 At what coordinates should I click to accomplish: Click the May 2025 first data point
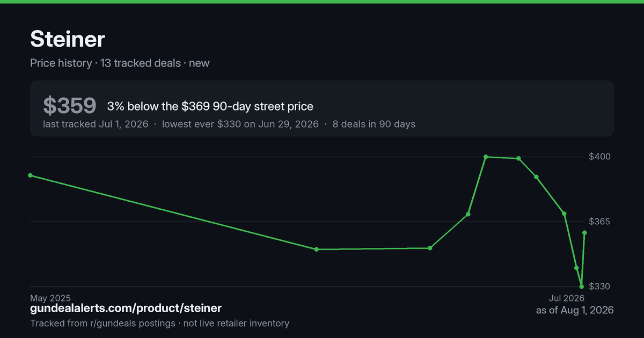point(30,175)
